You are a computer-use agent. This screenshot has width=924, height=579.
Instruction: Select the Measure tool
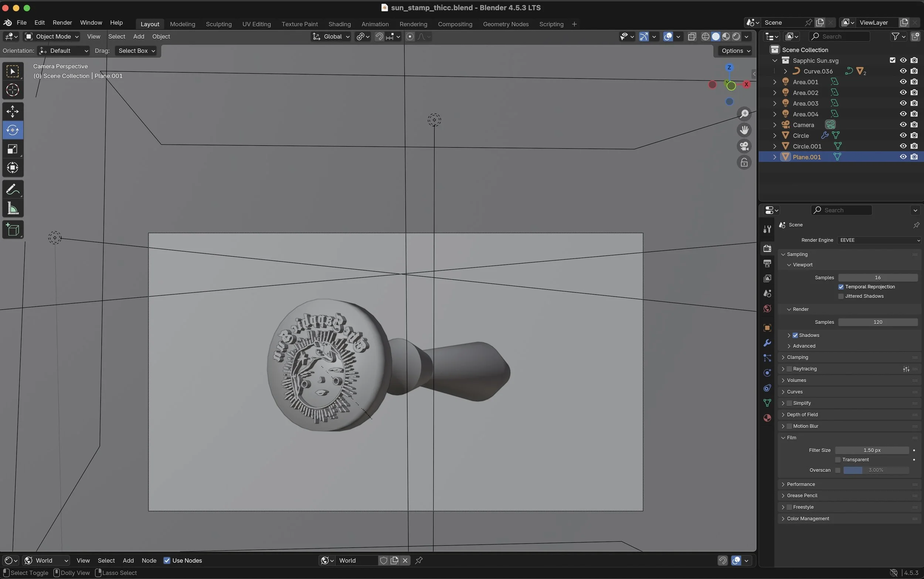tap(13, 209)
